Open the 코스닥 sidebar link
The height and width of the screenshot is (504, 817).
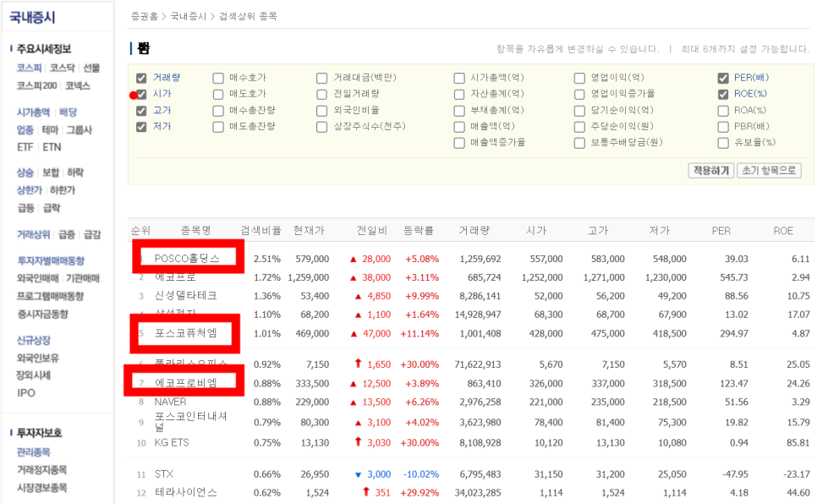(63, 68)
